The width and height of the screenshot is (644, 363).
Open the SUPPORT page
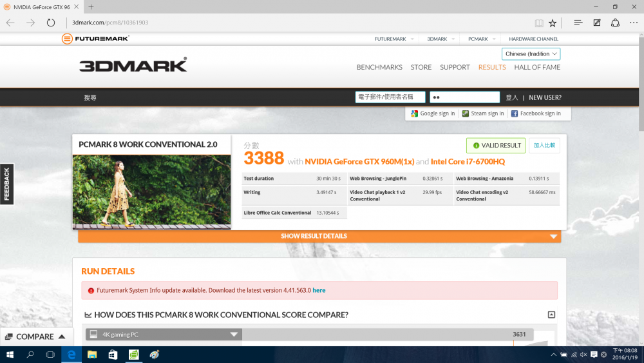pos(455,67)
